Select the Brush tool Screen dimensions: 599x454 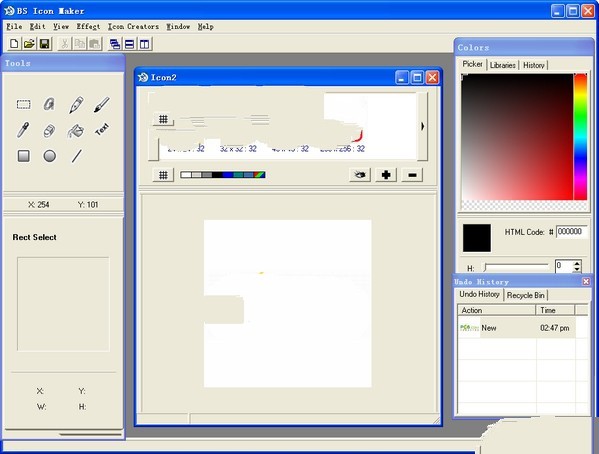click(102, 104)
